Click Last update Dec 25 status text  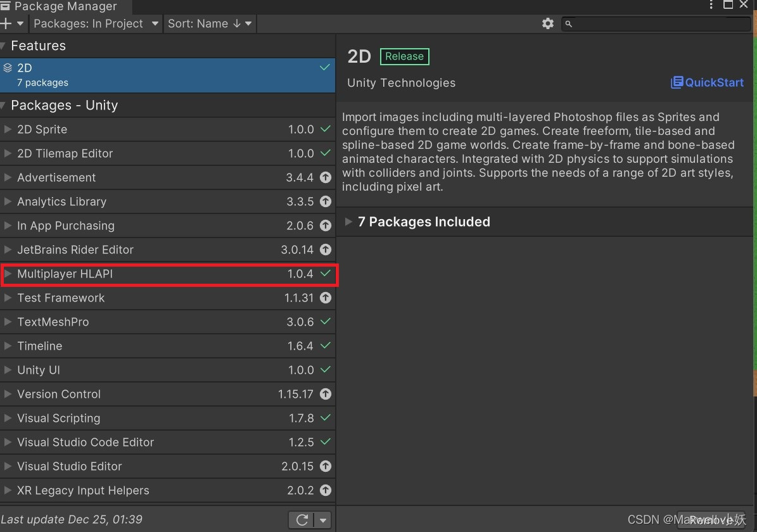pos(72,519)
